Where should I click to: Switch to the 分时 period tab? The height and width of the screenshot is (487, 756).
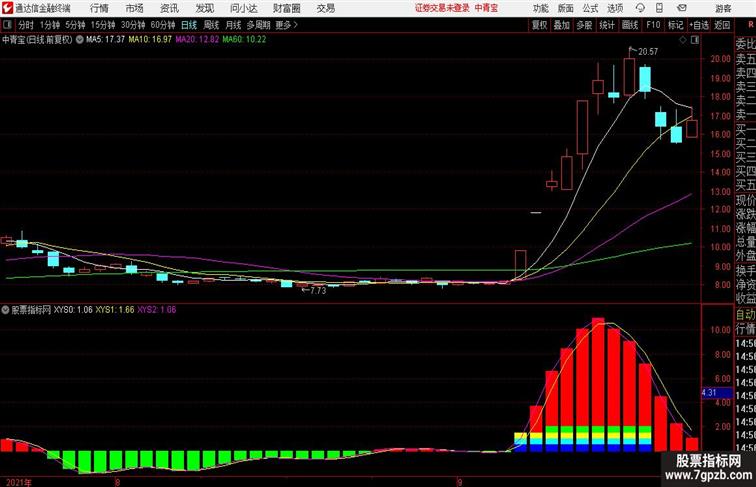point(26,25)
